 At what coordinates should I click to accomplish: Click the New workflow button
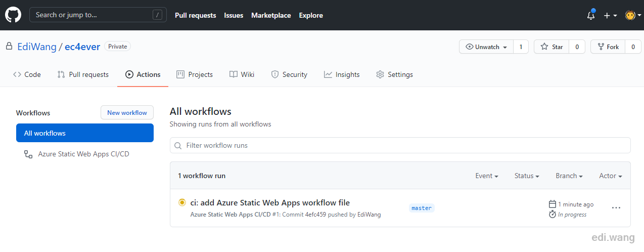[127, 113]
